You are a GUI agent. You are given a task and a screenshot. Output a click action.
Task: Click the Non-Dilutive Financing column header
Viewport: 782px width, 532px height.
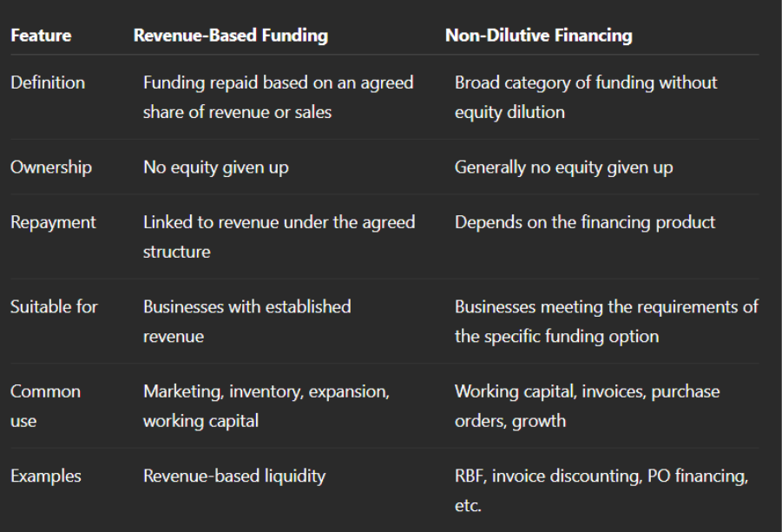coord(539,36)
